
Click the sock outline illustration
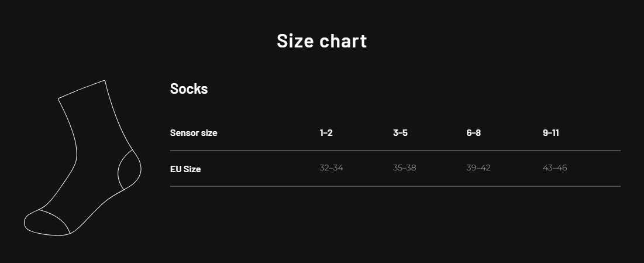pyautogui.click(x=82, y=158)
